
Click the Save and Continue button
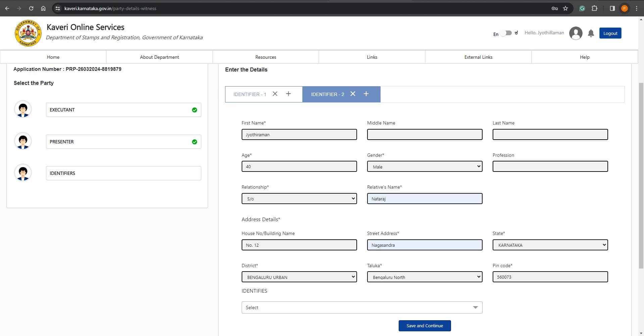424,326
